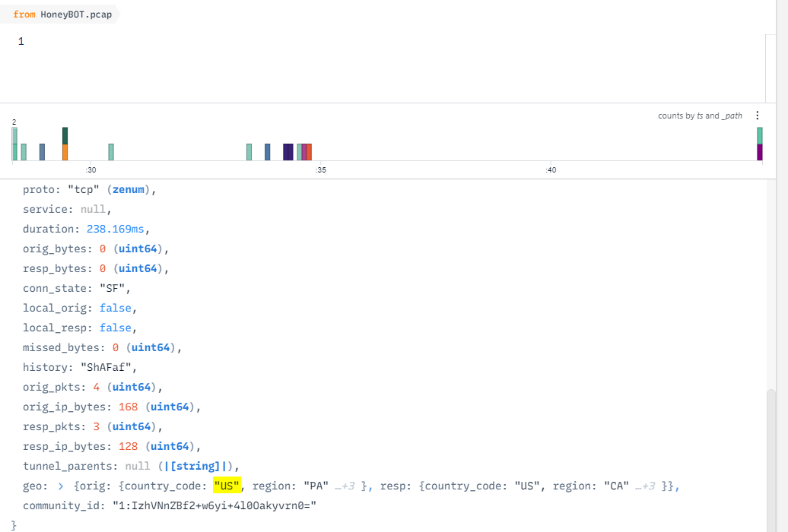Screen dimensions: 788x532
Task: Click the highlighted "US" country code value
Action: [226, 486]
